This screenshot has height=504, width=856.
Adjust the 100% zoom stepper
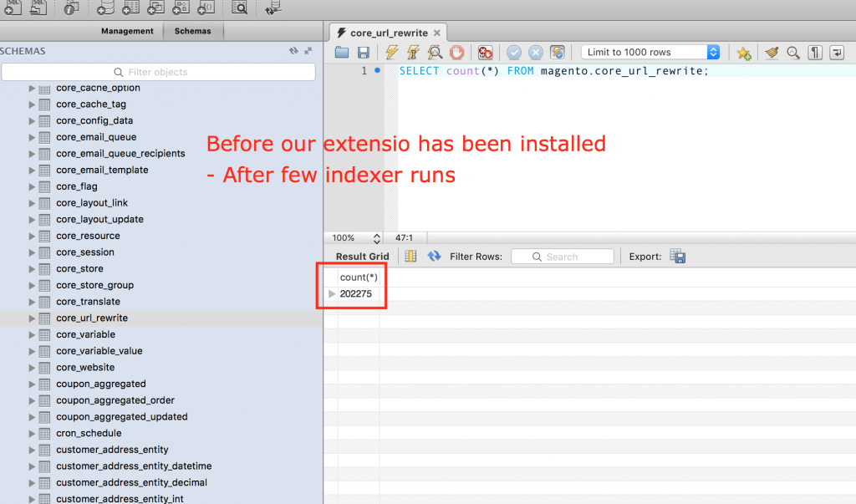376,238
